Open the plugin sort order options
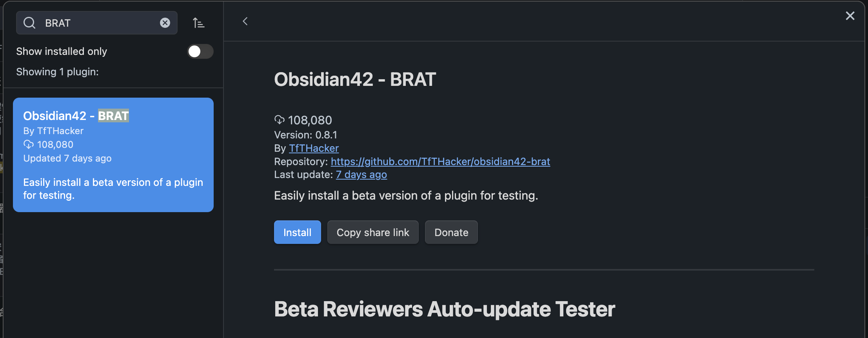The width and height of the screenshot is (868, 338). (x=199, y=23)
